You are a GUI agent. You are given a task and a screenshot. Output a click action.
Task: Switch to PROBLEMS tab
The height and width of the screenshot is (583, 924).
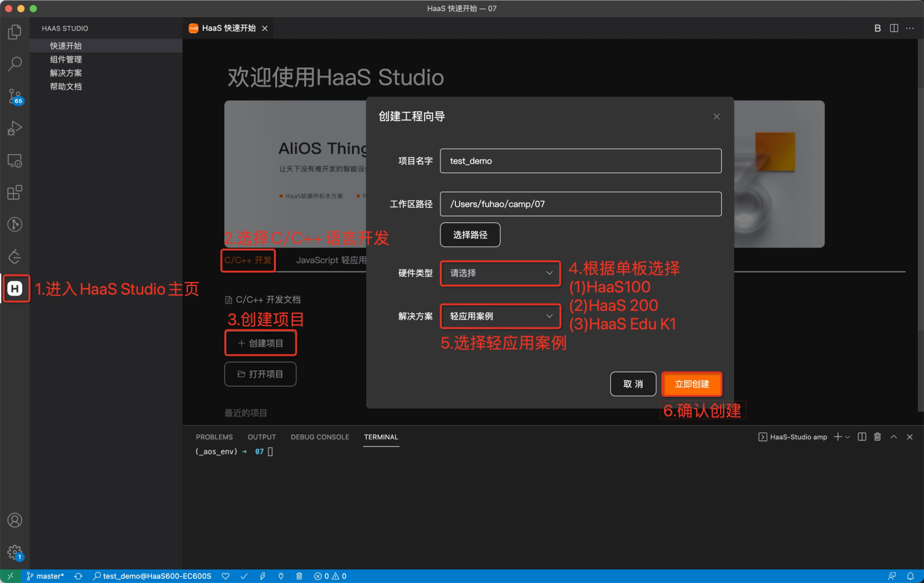[x=214, y=437]
